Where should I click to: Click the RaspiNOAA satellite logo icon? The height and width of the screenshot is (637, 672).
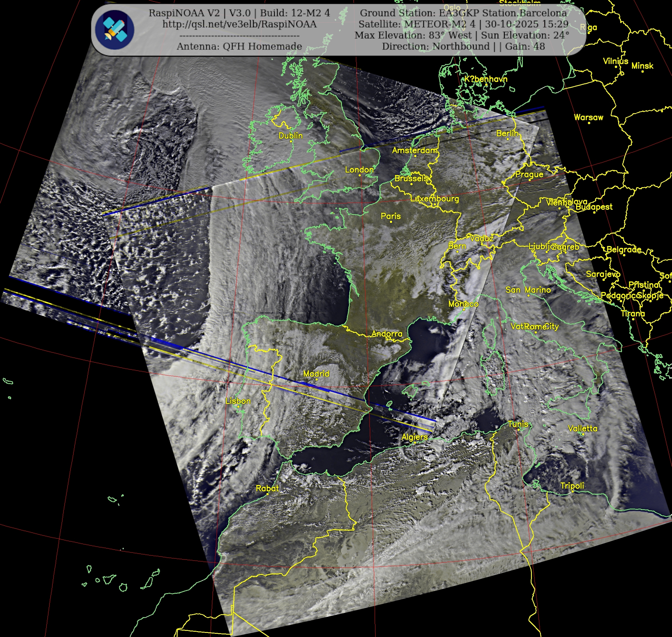coord(114,30)
